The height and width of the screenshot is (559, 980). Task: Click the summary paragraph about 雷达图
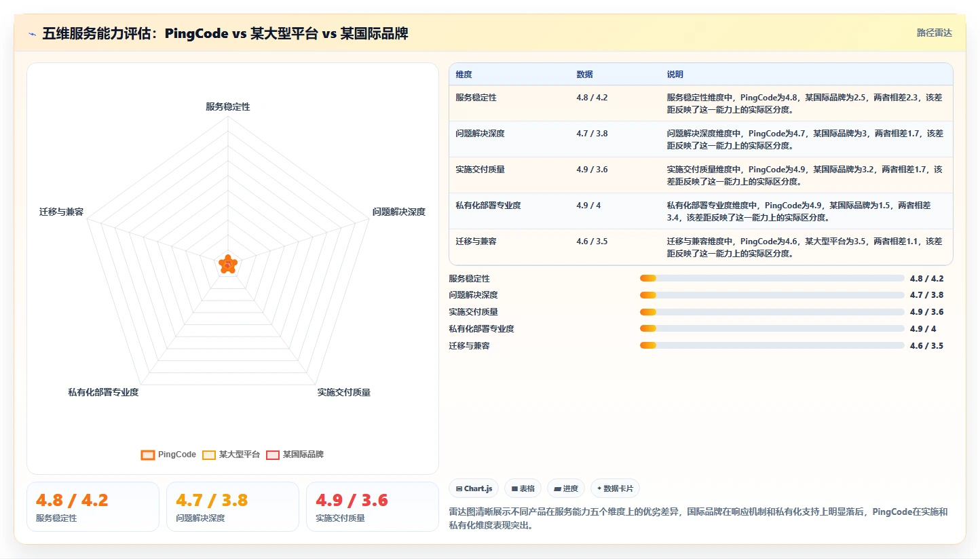[698, 518]
